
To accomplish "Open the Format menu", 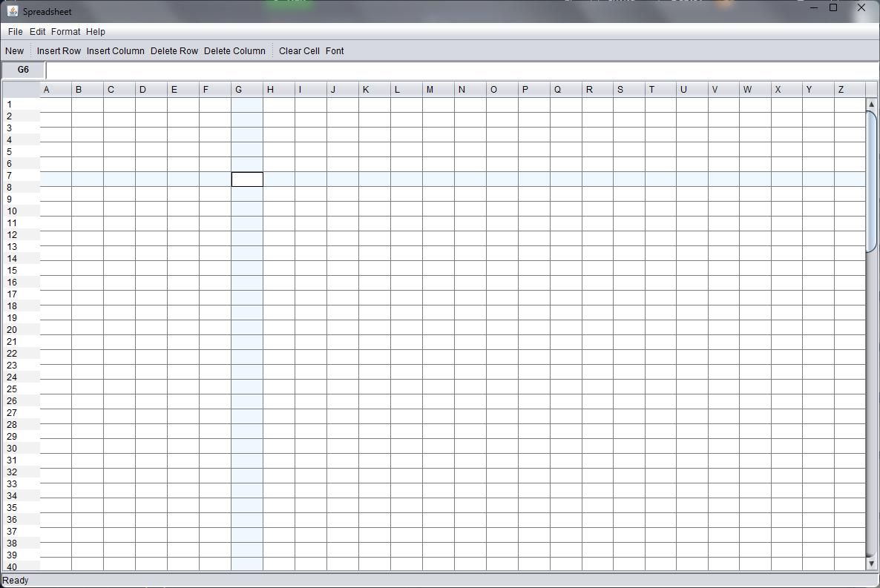I will 65,32.
